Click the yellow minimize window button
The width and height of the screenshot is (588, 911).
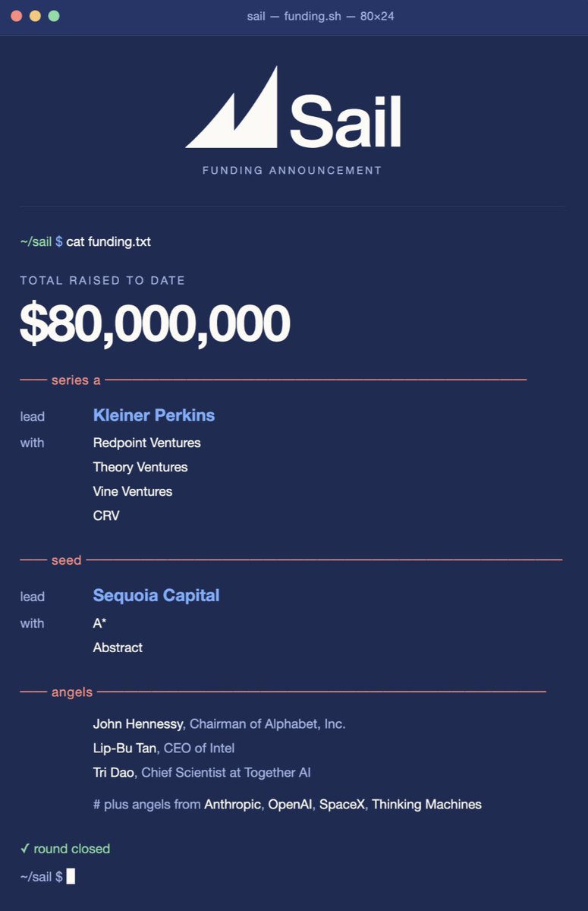(35, 16)
